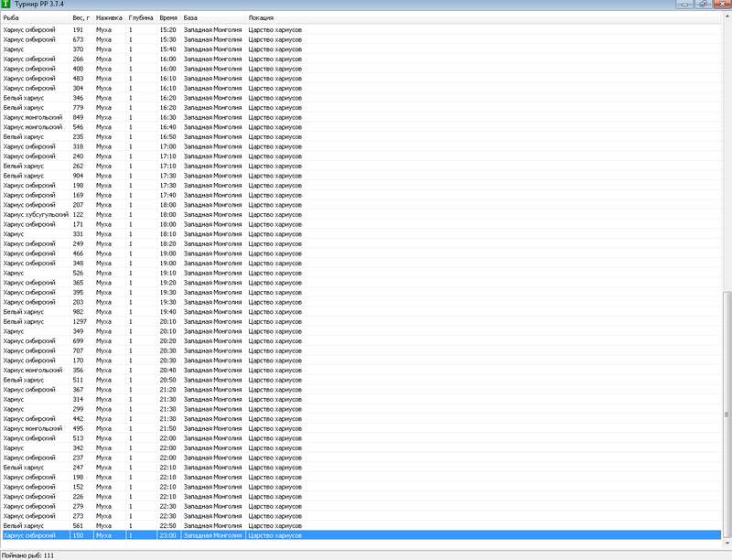Click Западная Монголия in the 15:20 row
The height and width of the screenshot is (560, 732).
point(212,29)
